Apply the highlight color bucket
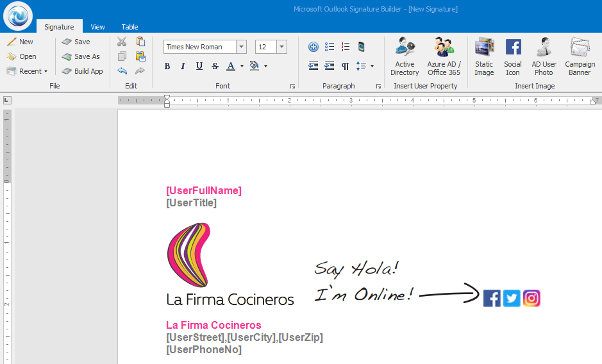Image resolution: width=602 pixels, height=364 pixels. click(x=254, y=66)
